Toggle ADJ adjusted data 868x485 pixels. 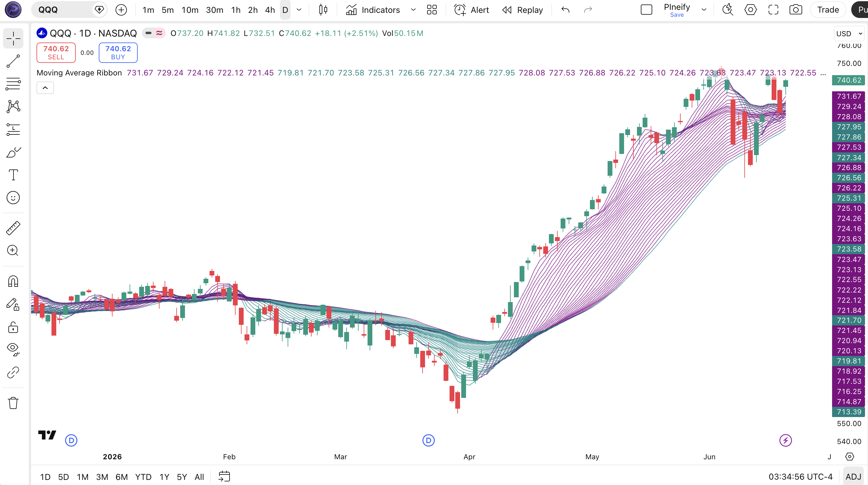click(x=853, y=477)
